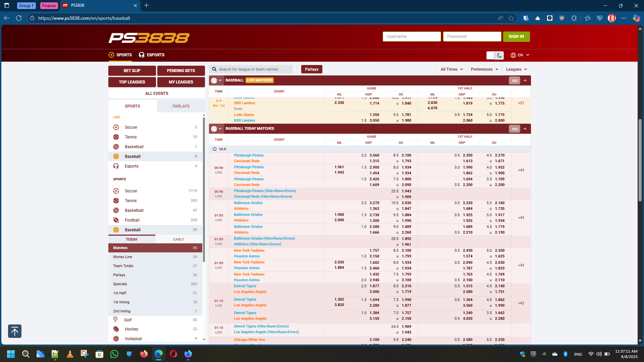Click the sidebar sports list scrollbar
Screen dimensions: 644x362
tap(204, 190)
